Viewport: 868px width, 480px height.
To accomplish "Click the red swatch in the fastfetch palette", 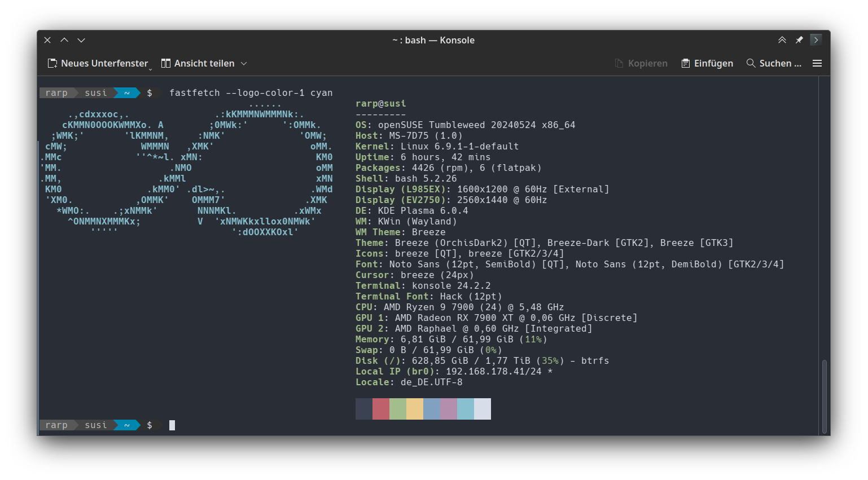I will click(x=381, y=408).
